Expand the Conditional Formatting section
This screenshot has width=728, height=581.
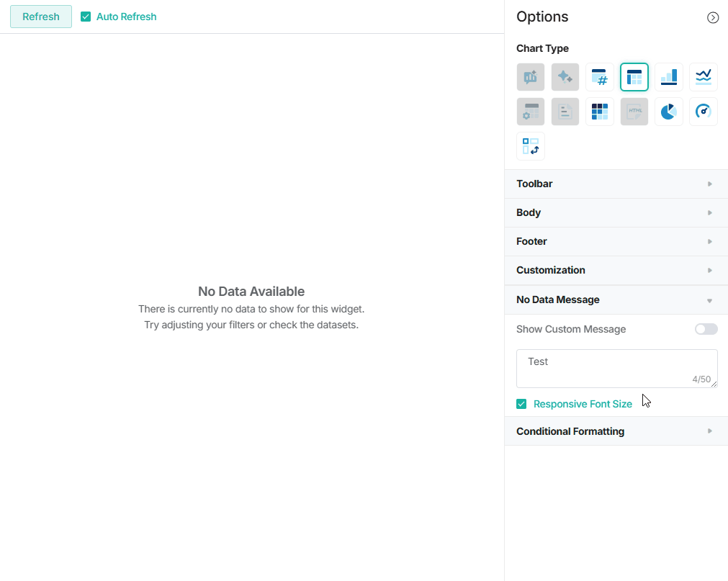(616, 431)
